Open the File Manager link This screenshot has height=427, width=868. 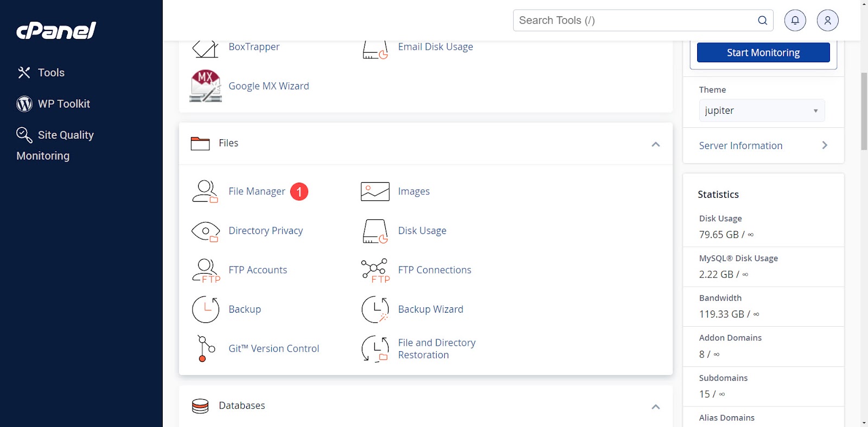click(x=257, y=191)
